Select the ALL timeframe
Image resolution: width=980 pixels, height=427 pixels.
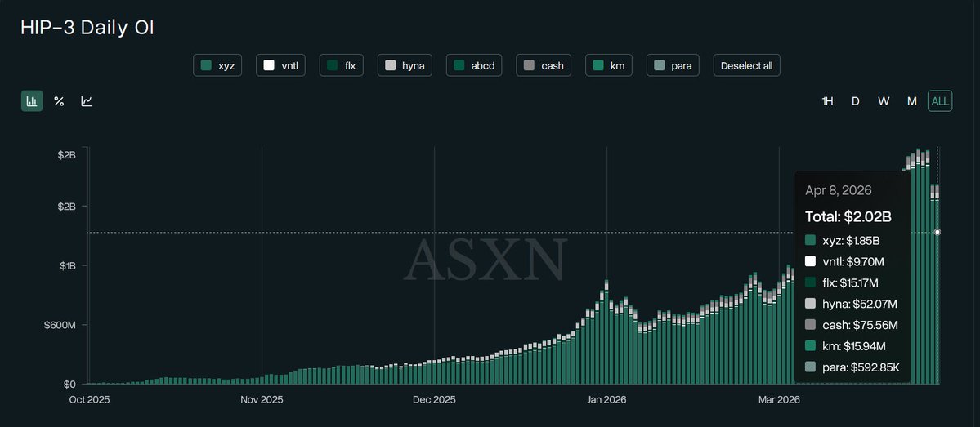point(940,101)
